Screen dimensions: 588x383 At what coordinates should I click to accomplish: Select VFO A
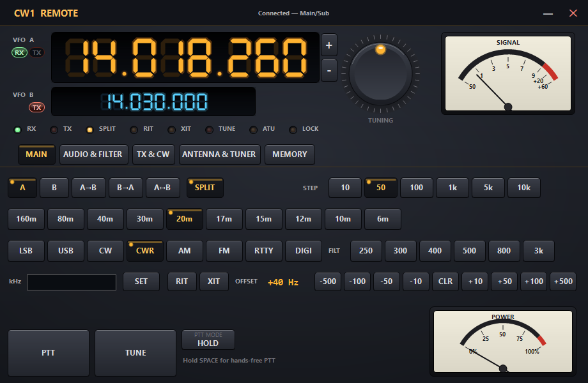[x=22, y=188]
